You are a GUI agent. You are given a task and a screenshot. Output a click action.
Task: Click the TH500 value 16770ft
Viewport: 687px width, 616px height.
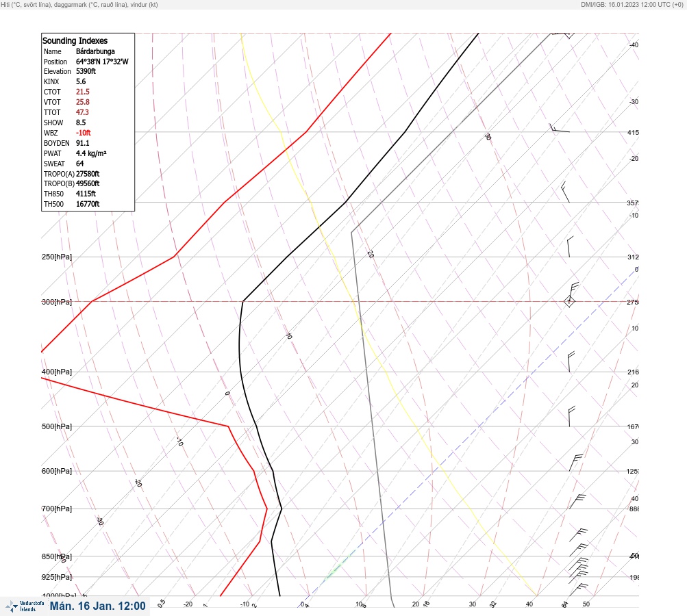click(x=88, y=204)
